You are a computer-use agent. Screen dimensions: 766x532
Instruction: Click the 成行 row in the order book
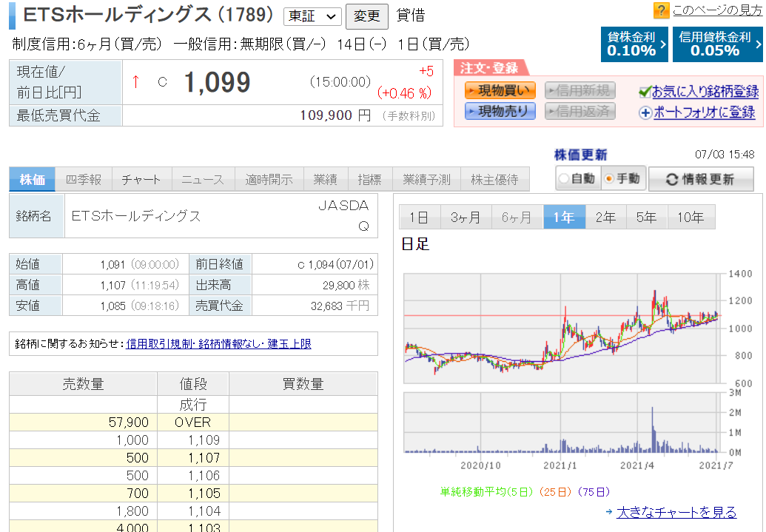(x=193, y=405)
